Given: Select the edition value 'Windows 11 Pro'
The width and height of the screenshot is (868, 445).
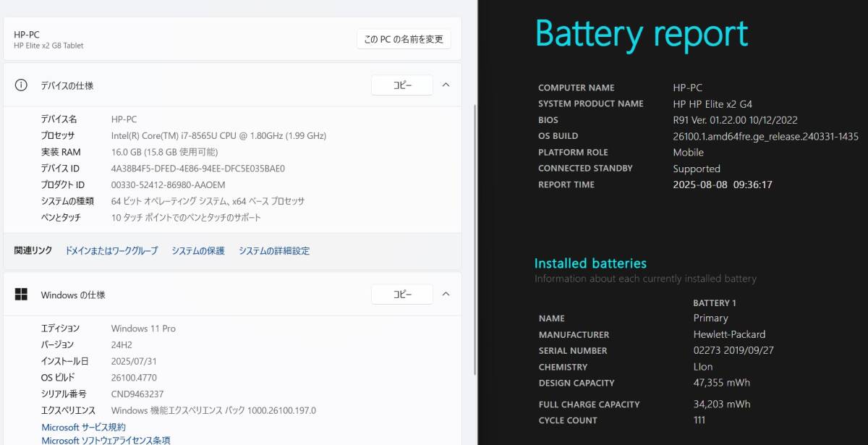Looking at the screenshot, I should click(143, 329).
